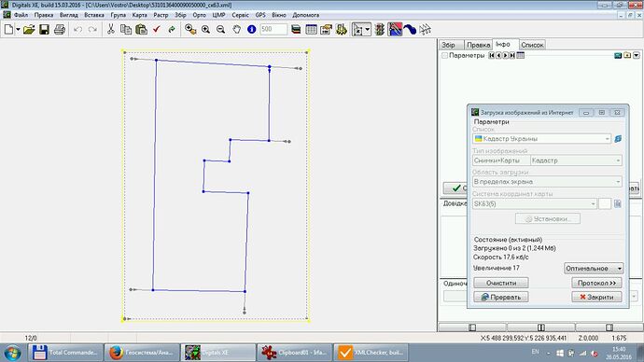Screen dimensions: 644x362
Task: Click the Очистити button
Action: coord(500,283)
